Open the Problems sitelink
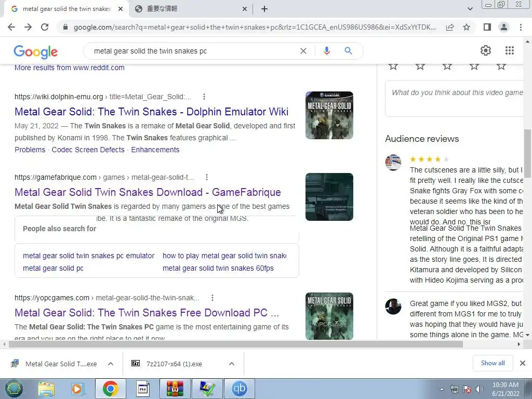Screen dimensions: 532x399 (x=30, y=150)
